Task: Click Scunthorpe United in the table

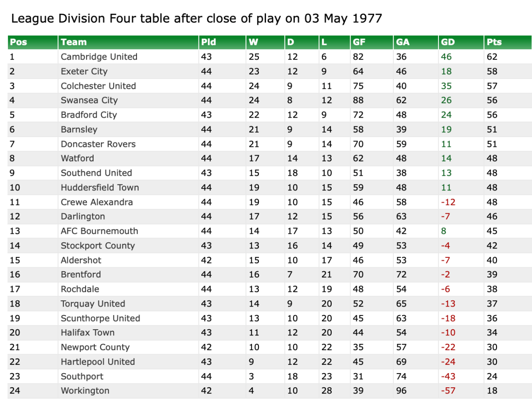Action: click(x=100, y=318)
